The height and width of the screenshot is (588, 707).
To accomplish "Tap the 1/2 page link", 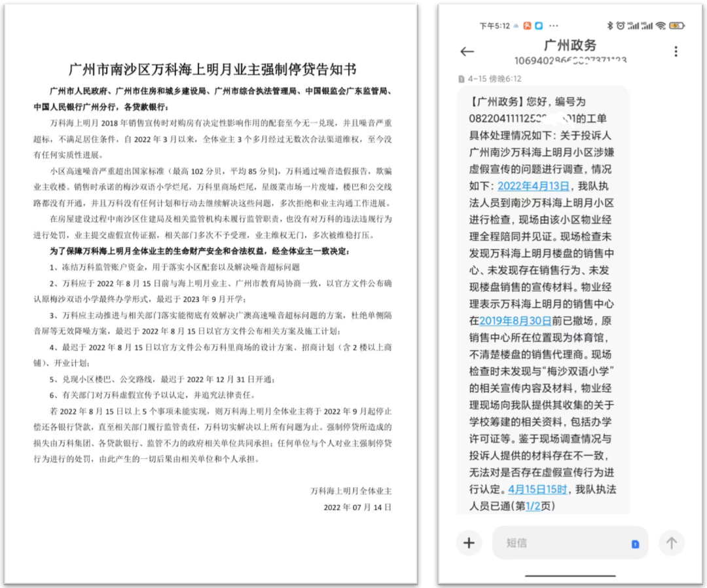I will [x=533, y=506].
